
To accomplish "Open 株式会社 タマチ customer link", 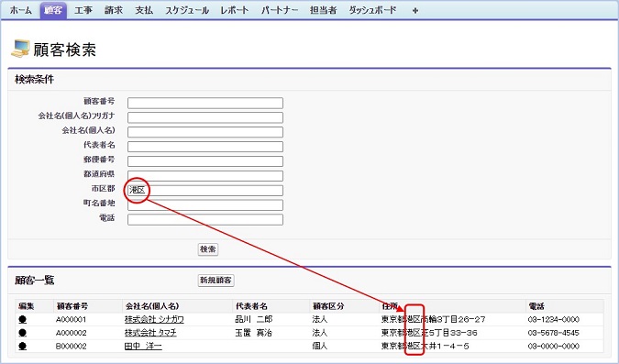I will tap(150, 333).
